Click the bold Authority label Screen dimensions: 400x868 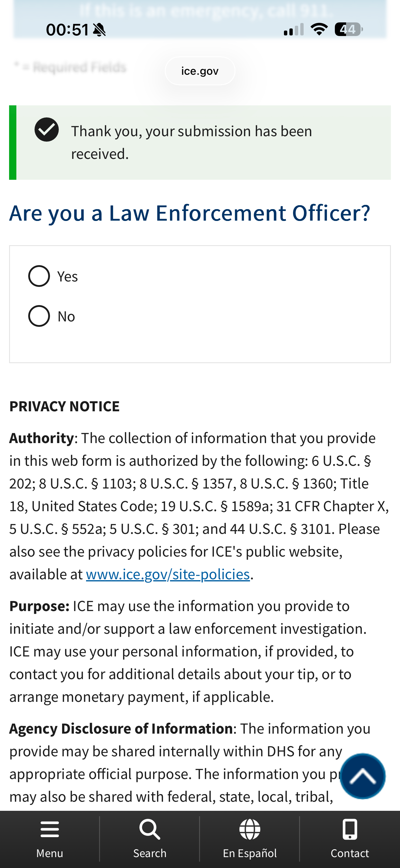(42, 438)
